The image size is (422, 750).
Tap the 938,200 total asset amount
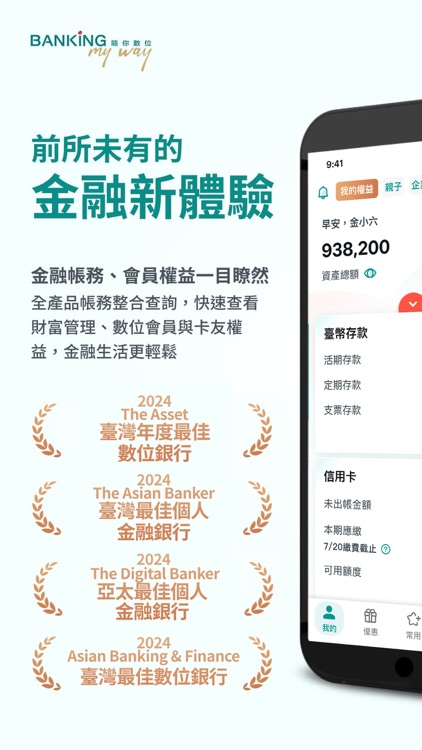click(355, 249)
